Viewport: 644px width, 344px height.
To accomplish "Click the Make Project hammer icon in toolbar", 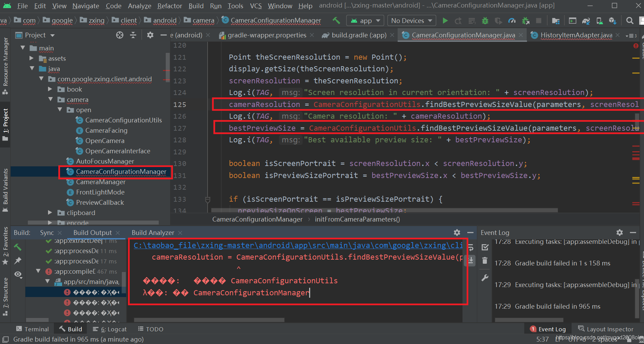I will tap(336, 21).
